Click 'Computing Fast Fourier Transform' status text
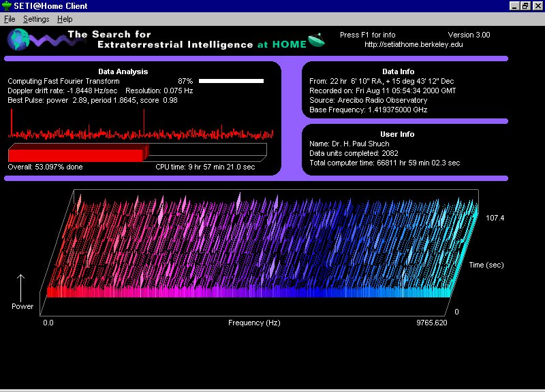545x392 pixels. click(63, 81)
